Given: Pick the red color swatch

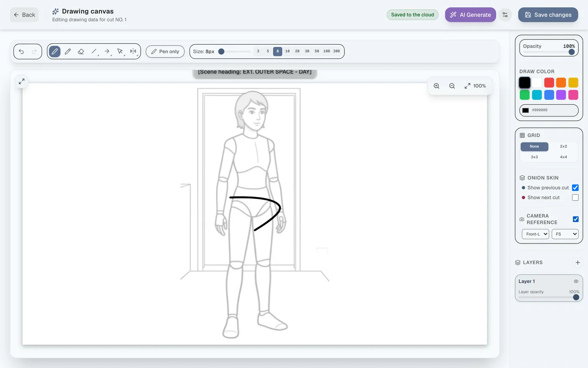Looking at the screenshot, I should 549,82.
